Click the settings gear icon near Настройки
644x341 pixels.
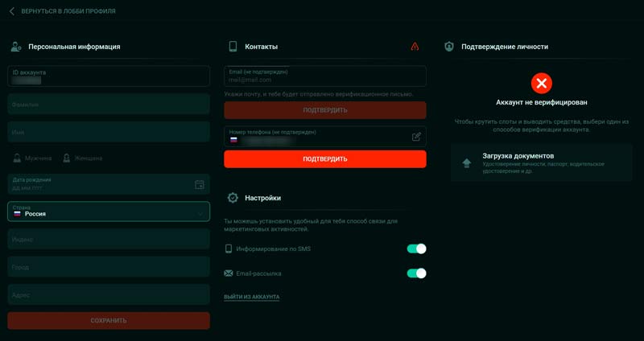233,197
